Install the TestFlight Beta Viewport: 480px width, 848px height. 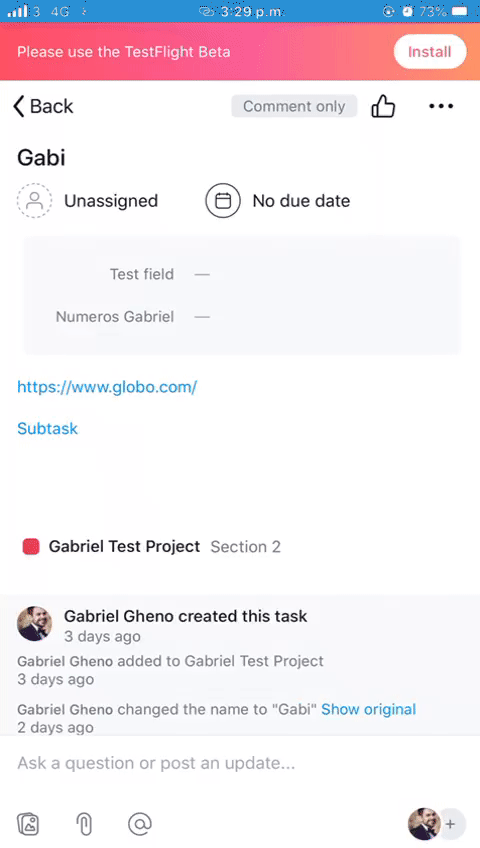tap(430, 52)
